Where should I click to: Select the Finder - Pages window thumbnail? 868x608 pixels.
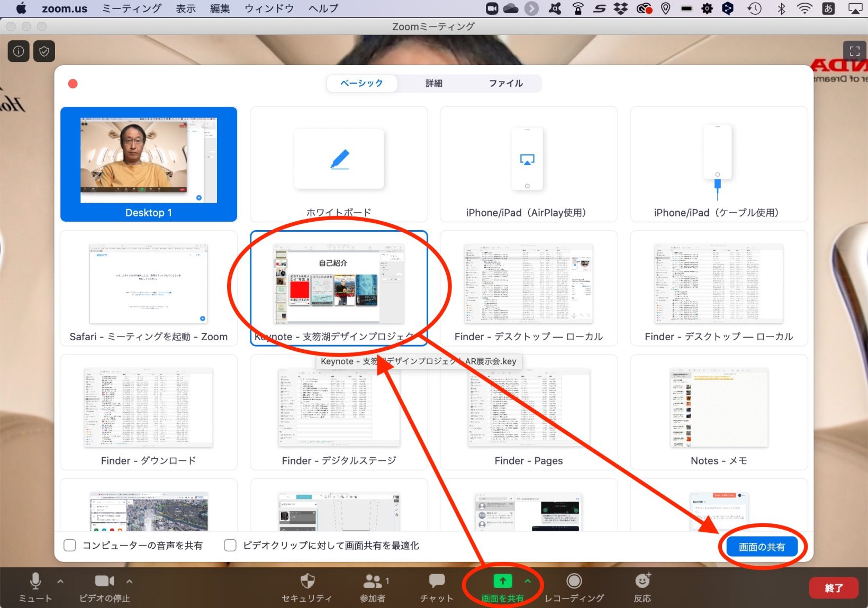[529, 412]
